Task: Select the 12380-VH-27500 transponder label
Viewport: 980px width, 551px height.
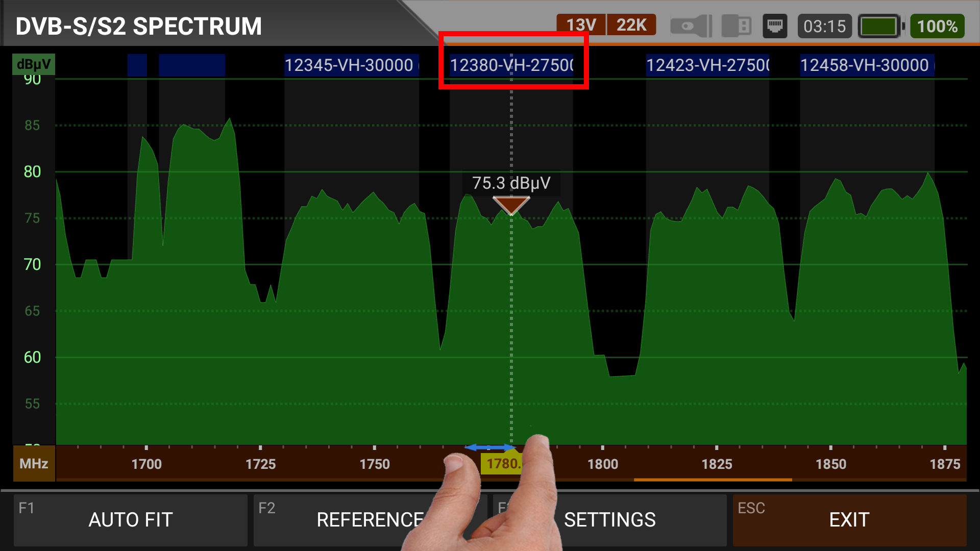Action: [511, 65]
